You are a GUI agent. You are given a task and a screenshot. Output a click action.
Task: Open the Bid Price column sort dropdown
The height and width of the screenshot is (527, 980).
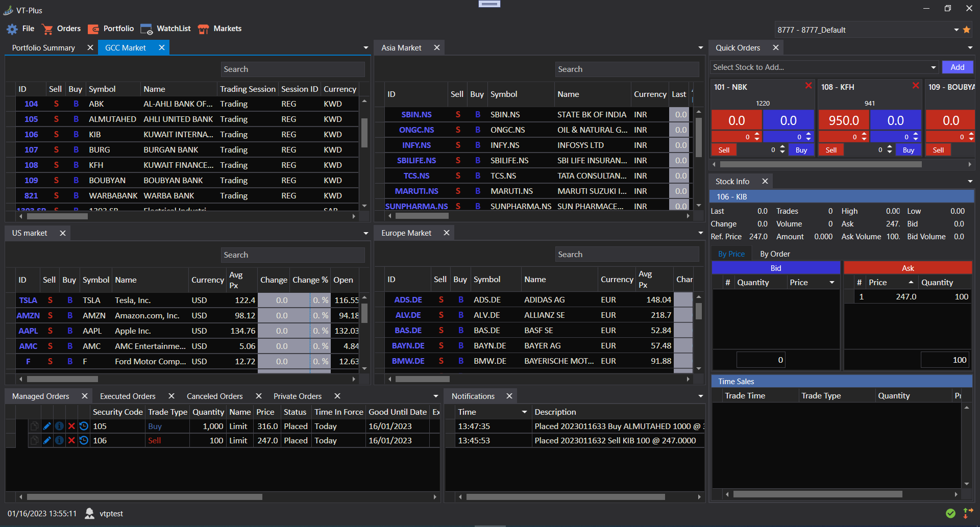tap(832, 282)
